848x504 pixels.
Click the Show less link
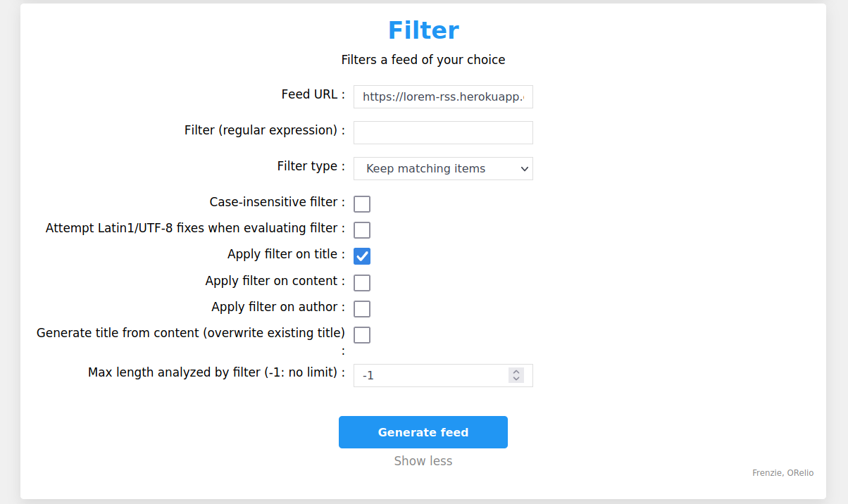point(423,461)
